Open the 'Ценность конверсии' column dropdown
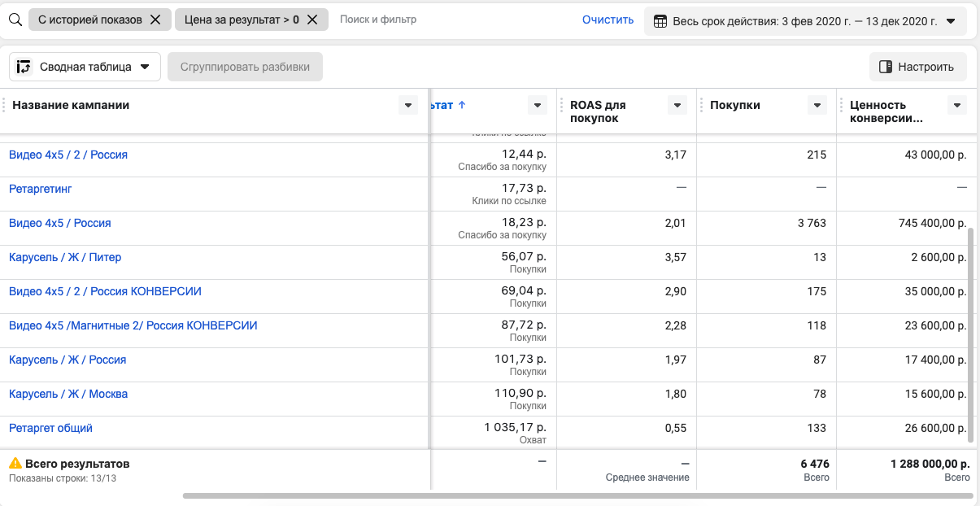980x506 pixels. pyautogui.click(x=956, y=105)
